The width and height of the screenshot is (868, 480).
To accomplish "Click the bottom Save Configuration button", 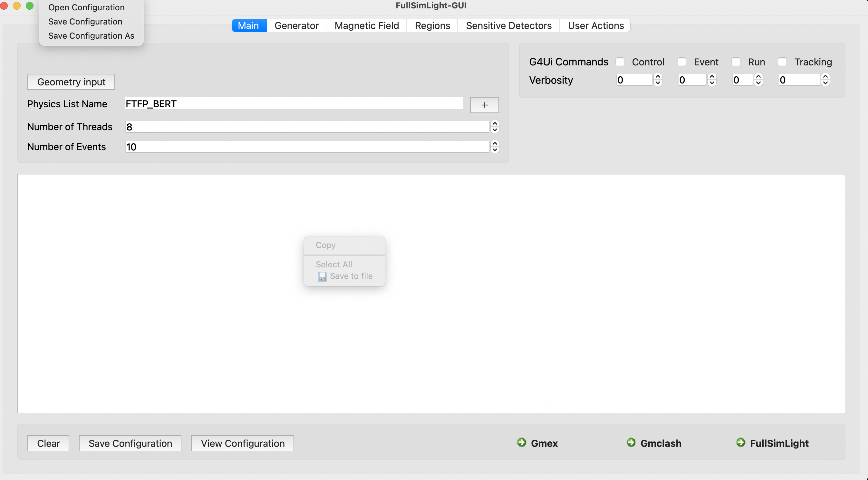I will coord(130,443).
